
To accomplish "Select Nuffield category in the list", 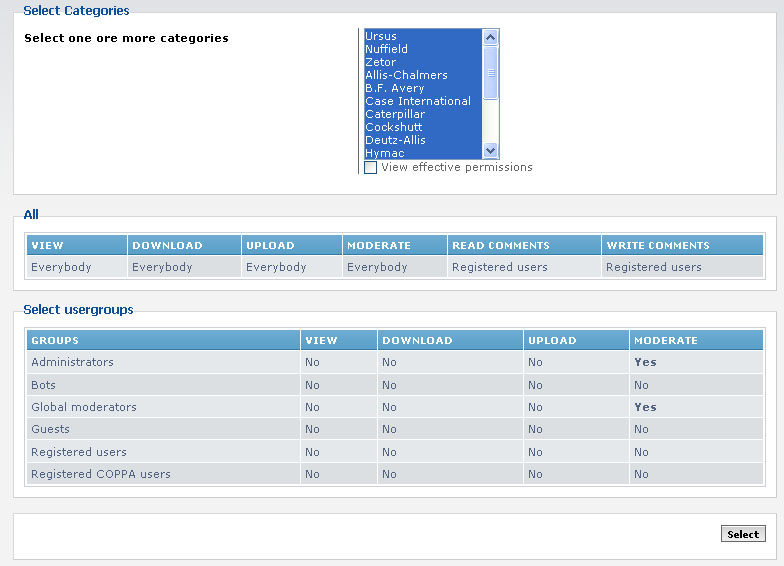I will (387, 49).
